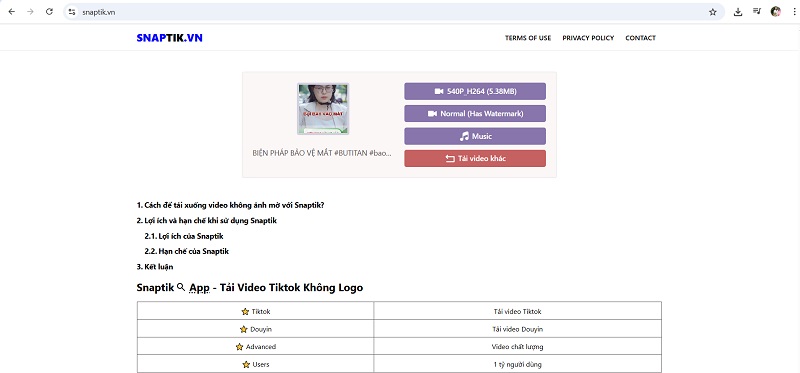Go forward with the browser forward arrow
This screenshot has height=373, width=800.
(x=30, y=12)
